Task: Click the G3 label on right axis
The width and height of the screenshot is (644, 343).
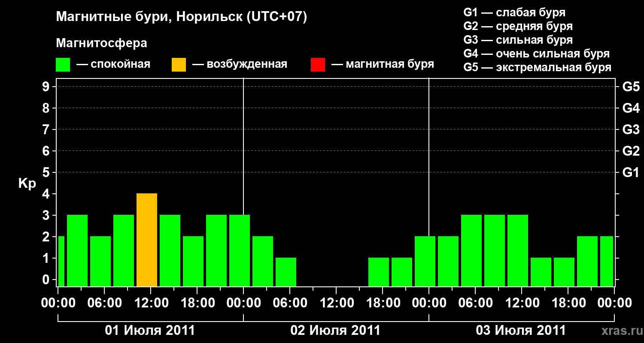Action: click(631, 129)
